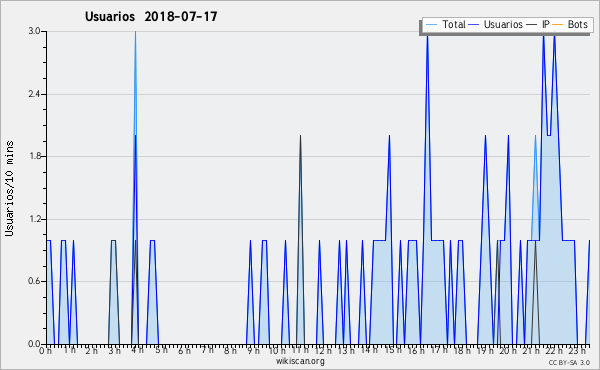Click the 19 h x-axis label
Screen dimensions: 600x370
[x=485, y=350]
